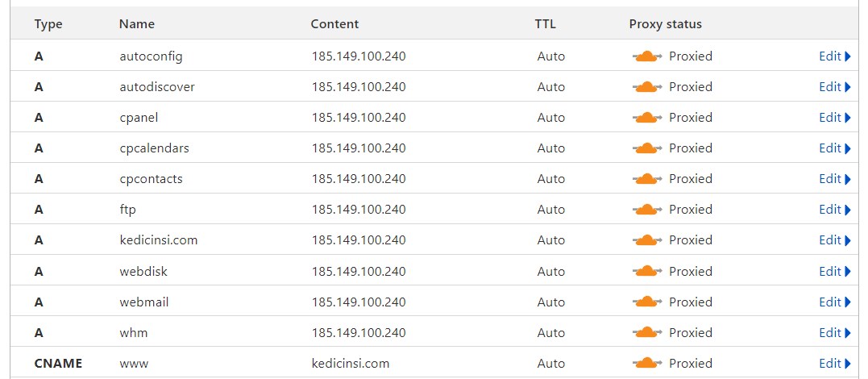Select the Content column header
This screenshot has width=868, height=379.
pyautogui.click(x=334, y=24)
